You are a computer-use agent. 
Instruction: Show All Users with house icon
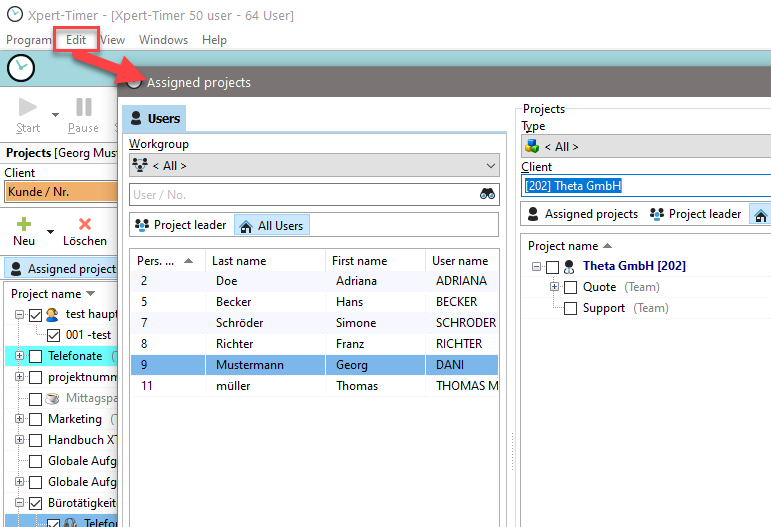[x=271, y=226]
